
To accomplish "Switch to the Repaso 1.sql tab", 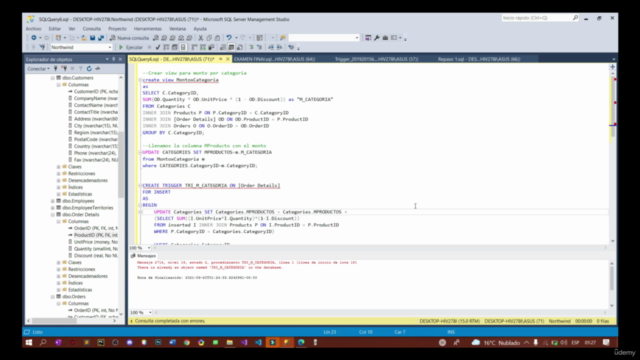I will point(479,59).
